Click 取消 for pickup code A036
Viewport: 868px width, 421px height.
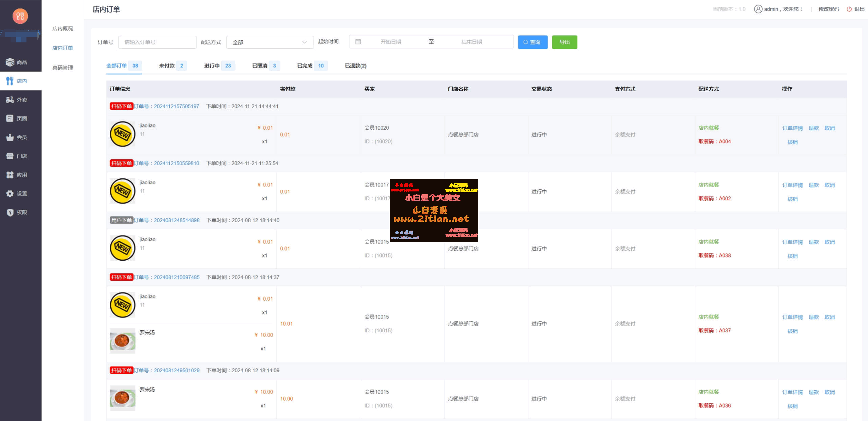[x=830, y=392]
